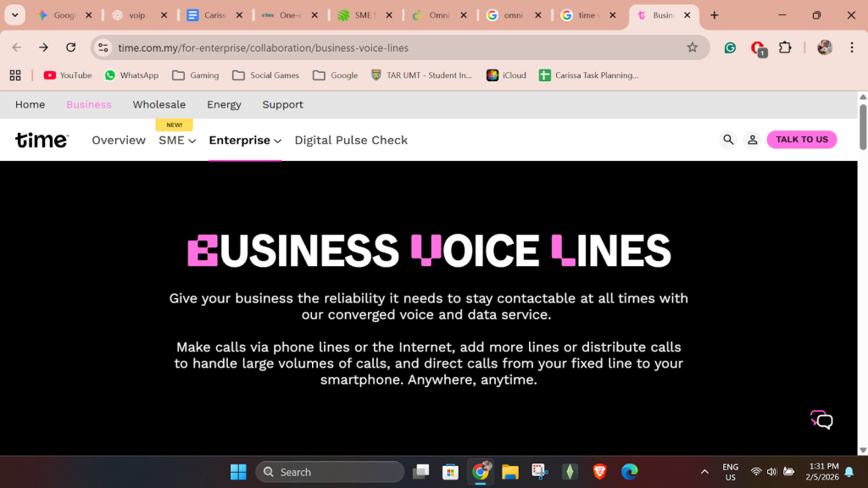
Task: Select Wholesale in the top site nav
Action: [159, 104]
